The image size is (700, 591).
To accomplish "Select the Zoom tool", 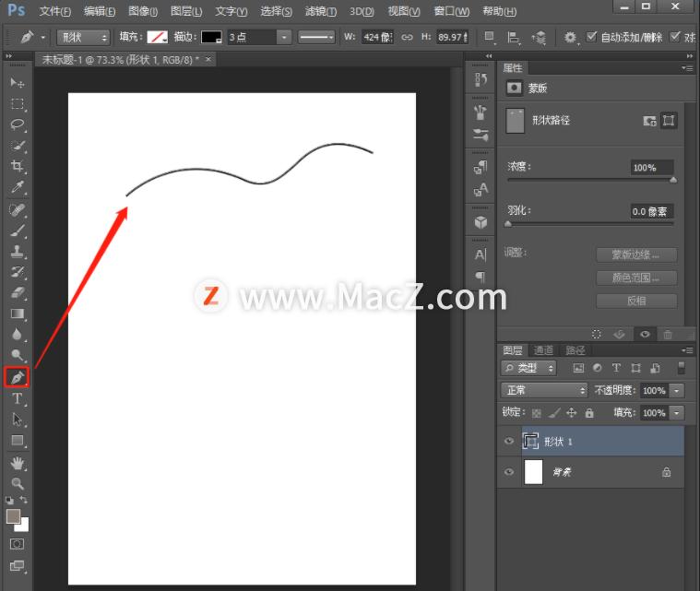I will [x=17, y=483].
